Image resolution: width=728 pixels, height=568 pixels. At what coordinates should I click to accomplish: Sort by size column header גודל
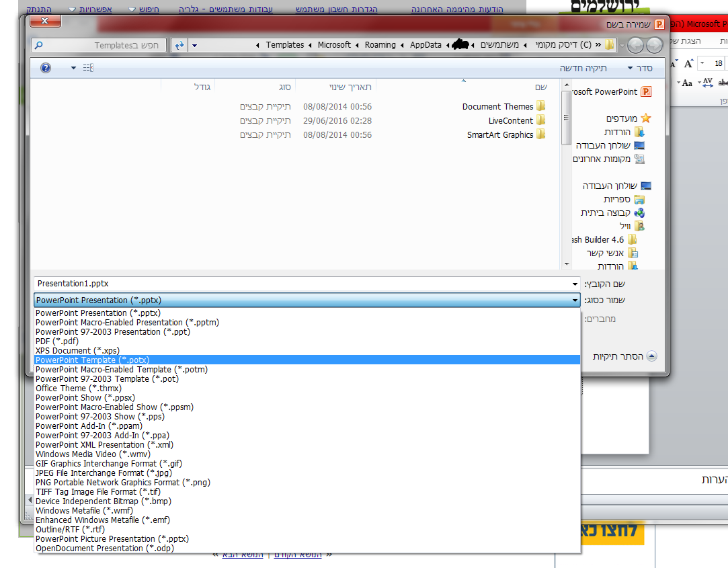point(202,87)
